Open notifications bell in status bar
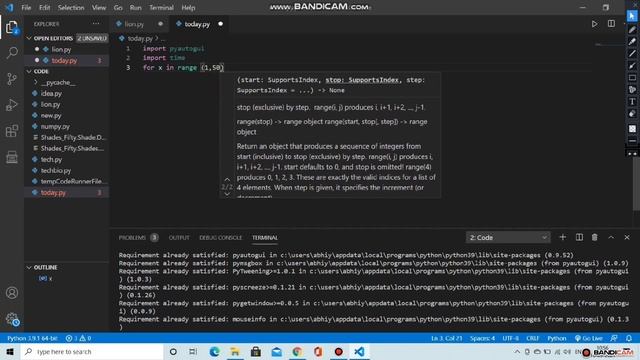The width and height of the screenshot is (640, 360). pos(629,338)
